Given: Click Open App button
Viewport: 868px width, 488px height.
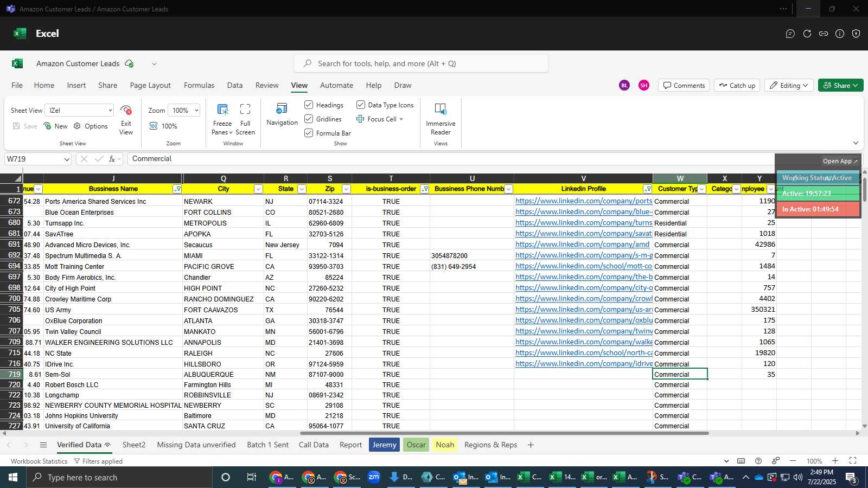Looking at the screenshot, I should [x=840, y=161].
